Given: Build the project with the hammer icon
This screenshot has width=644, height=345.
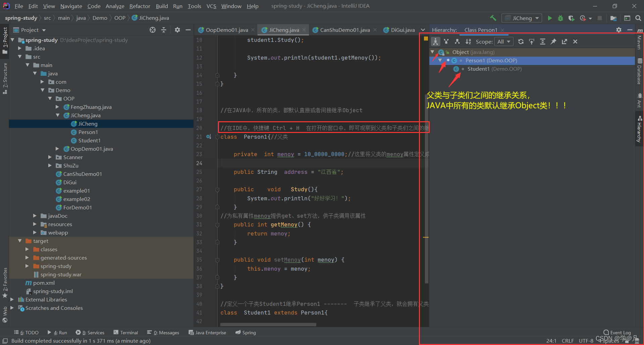Looking at the screenshot, I should tap(493, 18).
